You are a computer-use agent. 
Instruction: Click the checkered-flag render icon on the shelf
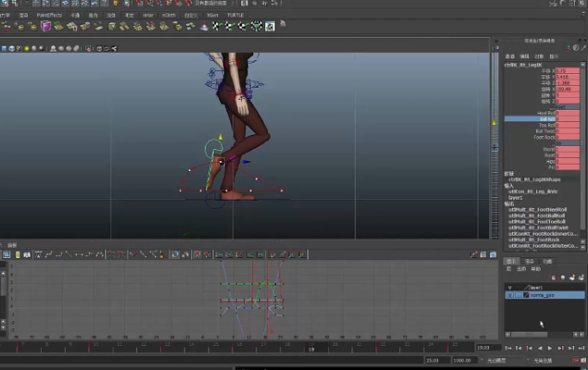pos(217,26)
